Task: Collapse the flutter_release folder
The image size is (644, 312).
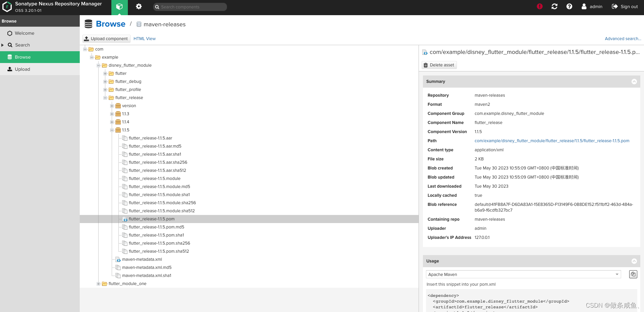Action: [x=105, y=98]
